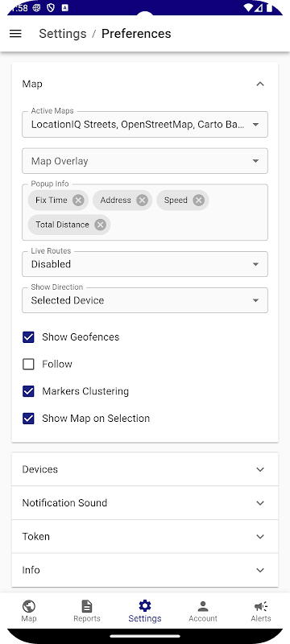
Task: Delete the Speed chip from Popup Info
Action: [x=198, y=200]
